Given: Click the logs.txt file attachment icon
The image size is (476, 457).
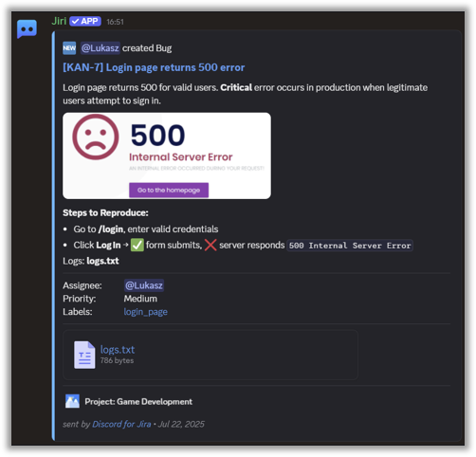Looking at the screenshot, I should [x=84, y=355].
